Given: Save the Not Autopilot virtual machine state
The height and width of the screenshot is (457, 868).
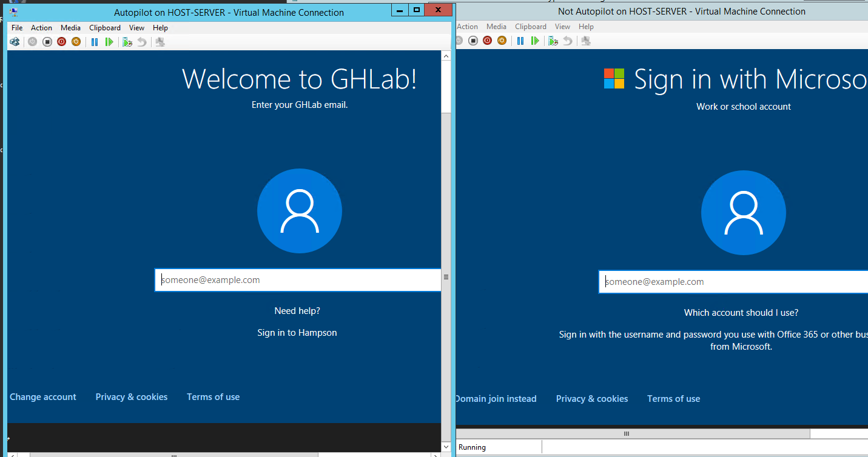Looking at the screenshot, I should (x=502, y=41).
